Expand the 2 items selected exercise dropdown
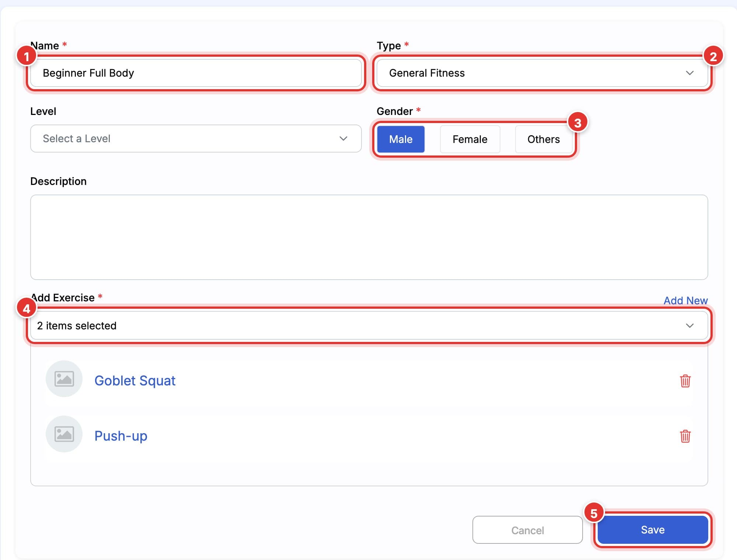The height and width of the screenshot is (560, 737). [x=369, y=326]
